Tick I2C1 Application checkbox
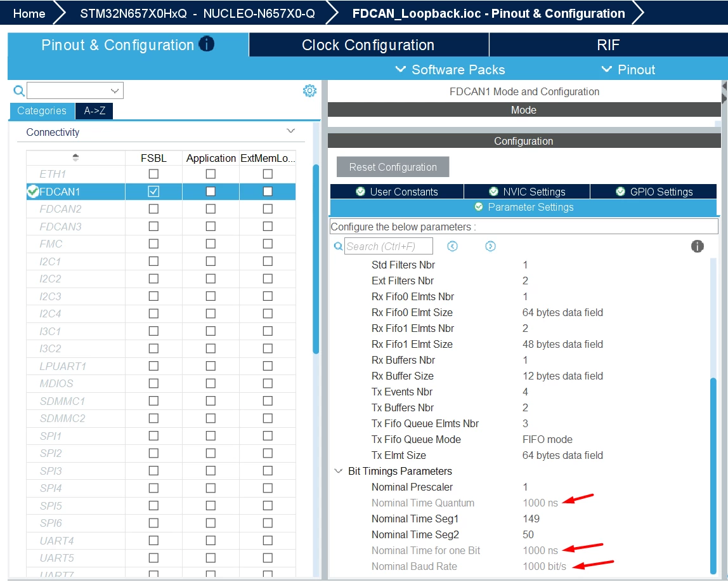 (x=211, y=261)
